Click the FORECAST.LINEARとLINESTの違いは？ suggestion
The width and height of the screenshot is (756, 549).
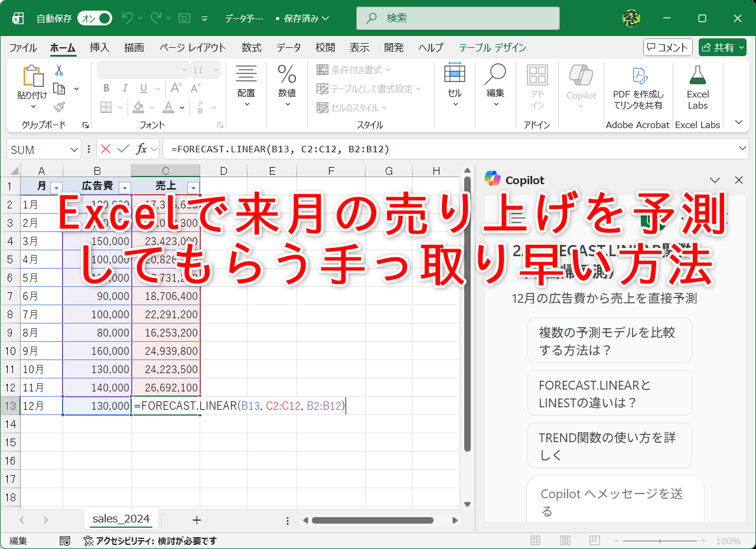coord(610,393)
